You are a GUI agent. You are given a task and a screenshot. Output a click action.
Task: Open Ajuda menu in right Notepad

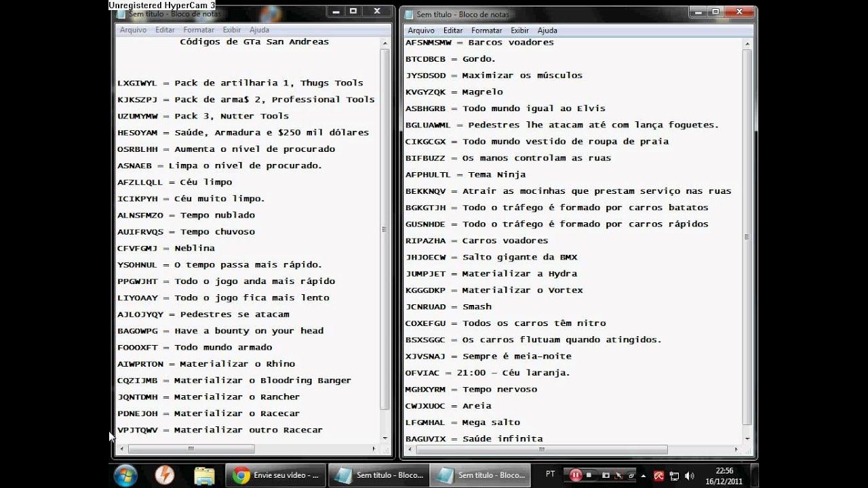tap(547, 30)
